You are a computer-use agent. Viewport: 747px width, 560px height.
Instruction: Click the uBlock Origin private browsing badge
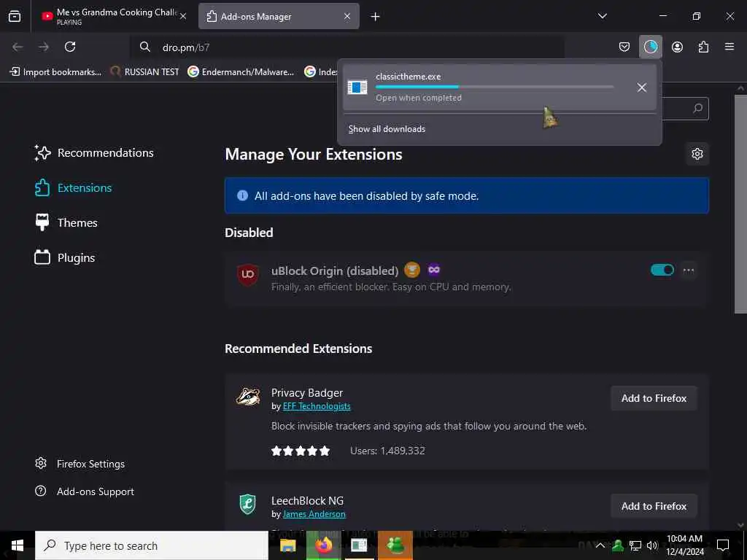[433, 270]
